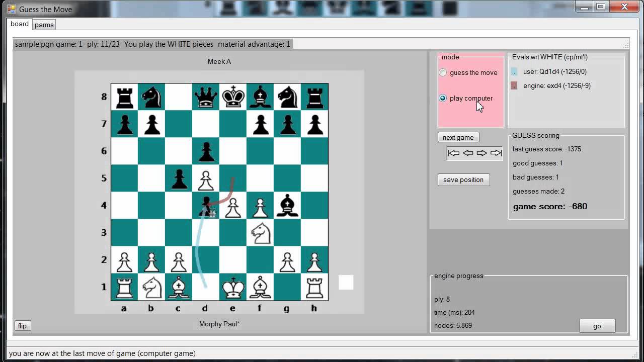Select the white knight on f3
This screenshot has height=362, width=644.
tap(260, 232)
